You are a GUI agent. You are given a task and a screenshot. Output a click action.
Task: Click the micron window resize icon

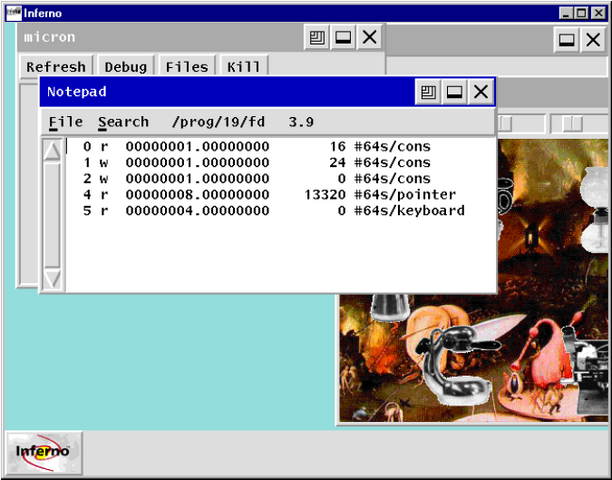pos(317,37)
